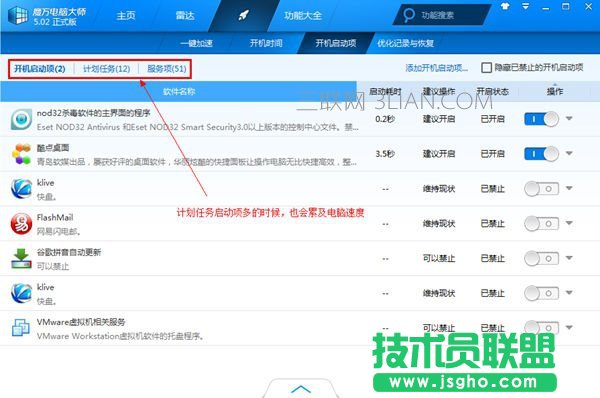Open the 开机时间 sub-tab
This screenshot has height=398, width=600.
coord(266,43)
